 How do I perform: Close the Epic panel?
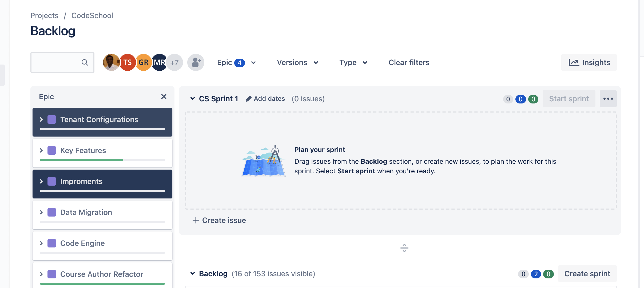[x=164, y=97]
